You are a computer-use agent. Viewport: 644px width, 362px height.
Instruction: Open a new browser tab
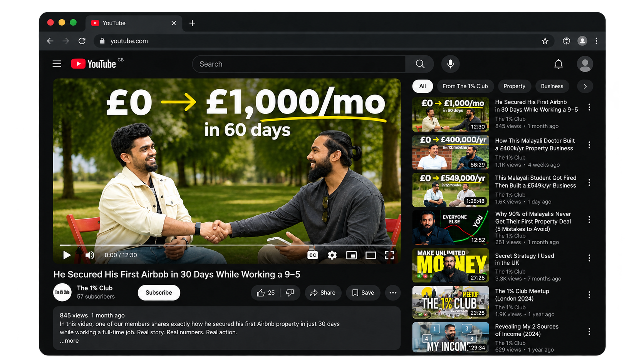tap(192, 23)
